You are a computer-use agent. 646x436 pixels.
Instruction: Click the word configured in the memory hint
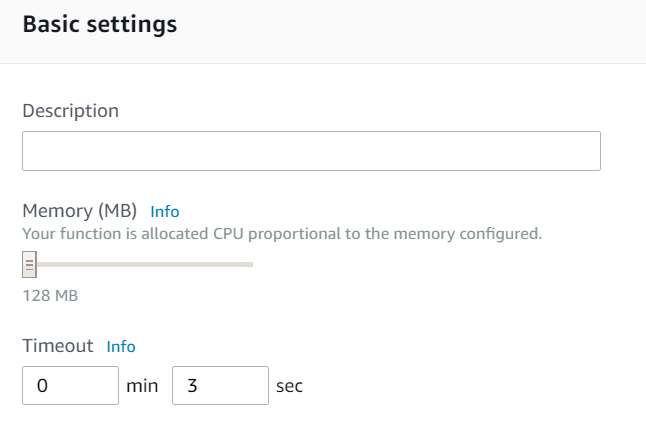pos(501,234)
